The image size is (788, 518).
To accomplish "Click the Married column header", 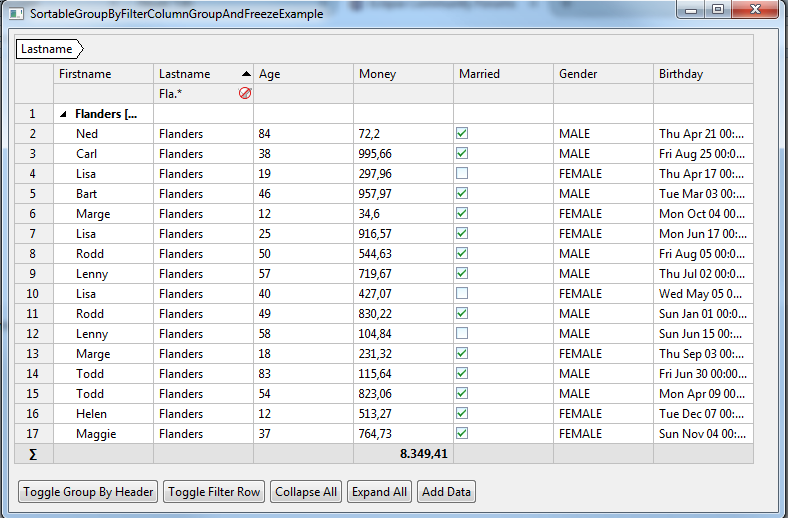I will click(504, 74).
